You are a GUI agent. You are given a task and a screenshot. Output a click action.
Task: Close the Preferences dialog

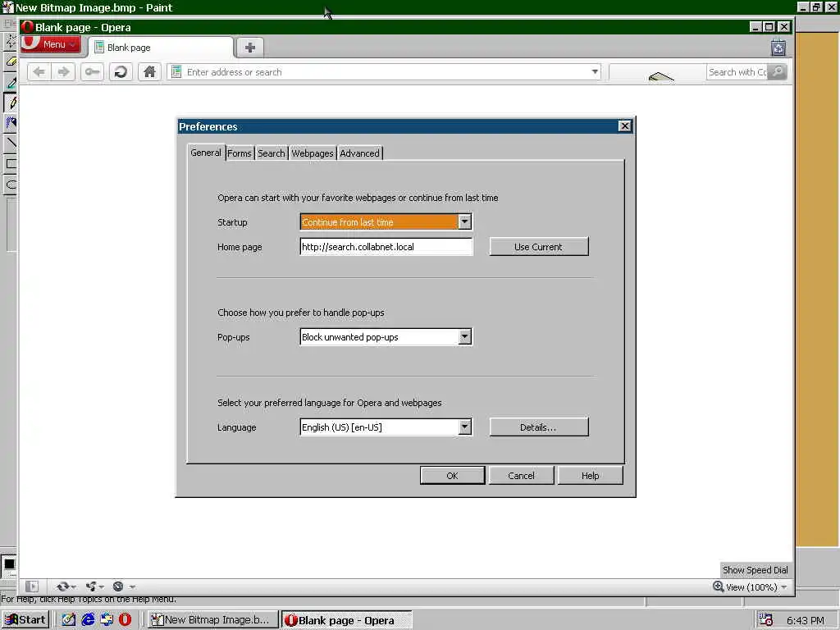coord(624,126)
